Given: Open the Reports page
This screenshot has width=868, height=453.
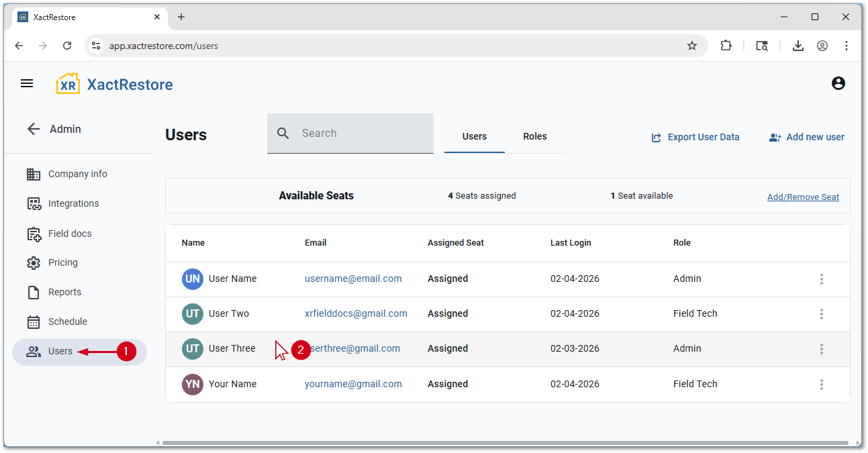Looking at the screenshot, I should click(64, 292).
